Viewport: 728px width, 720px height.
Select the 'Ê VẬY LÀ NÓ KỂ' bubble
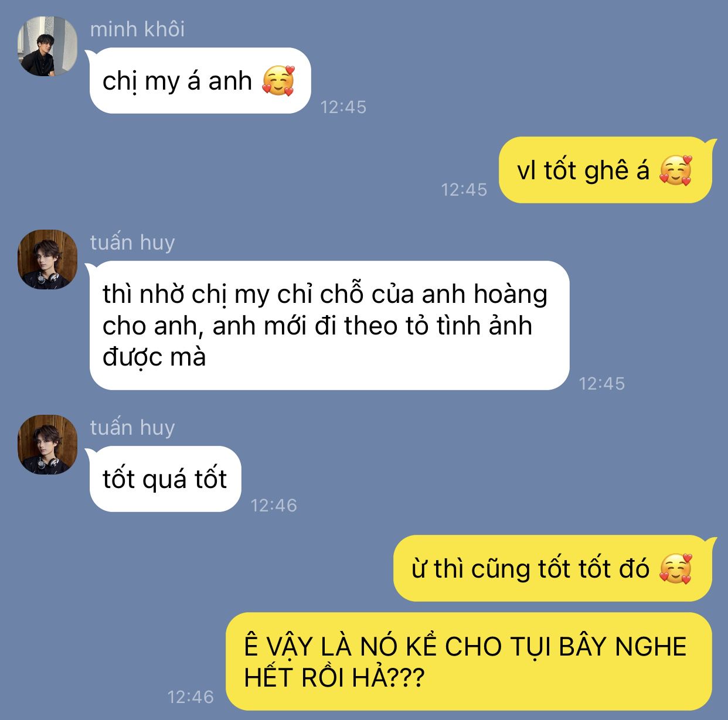click(469, 661)
